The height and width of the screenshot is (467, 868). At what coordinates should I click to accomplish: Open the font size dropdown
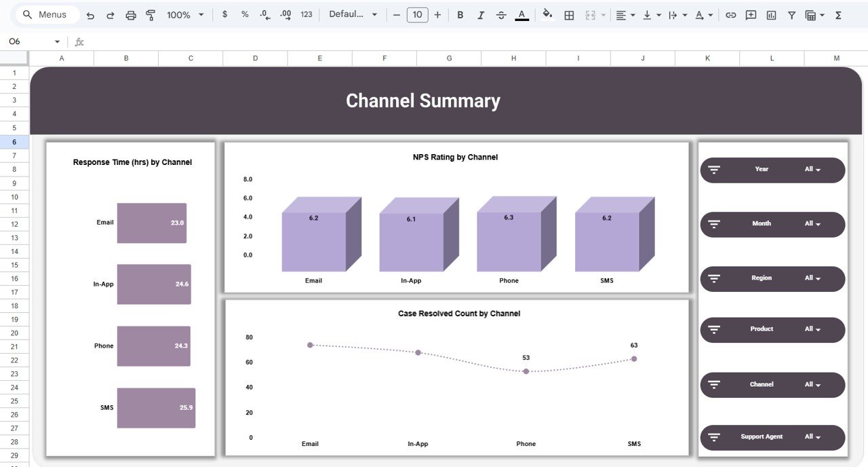pyautogui.click(x=418, y=14)
